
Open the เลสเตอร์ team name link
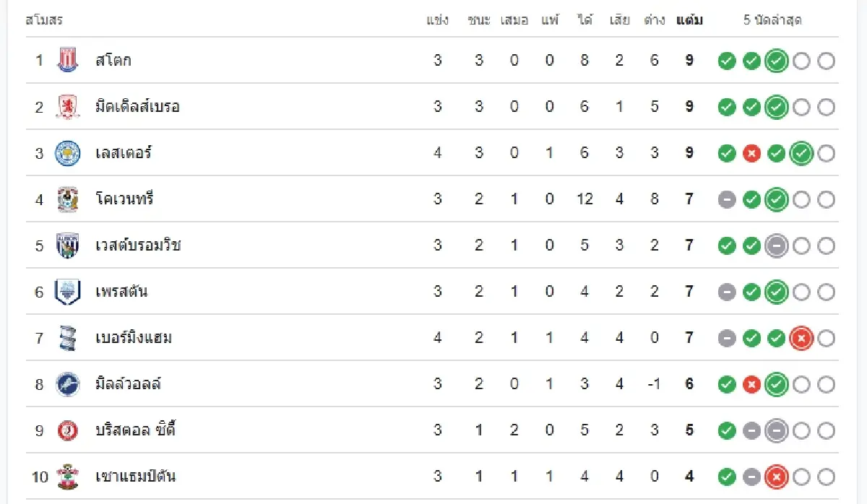124,153
